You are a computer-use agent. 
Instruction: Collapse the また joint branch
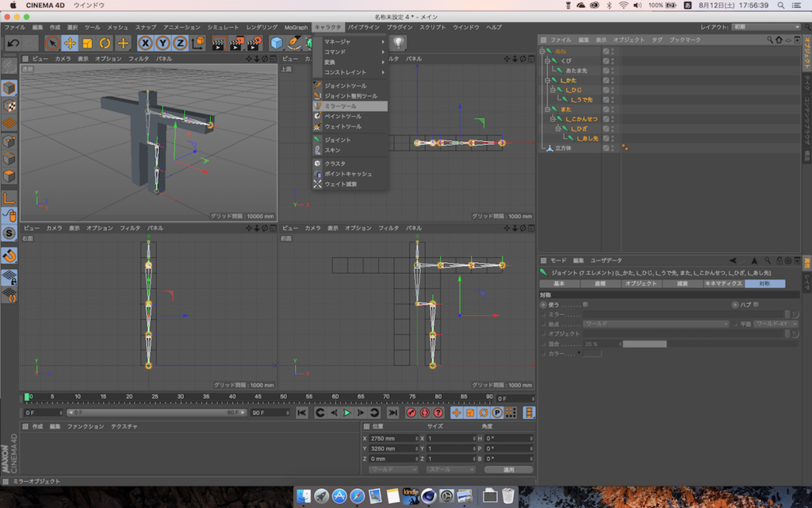pyautogui.click(x=547, y=110)
